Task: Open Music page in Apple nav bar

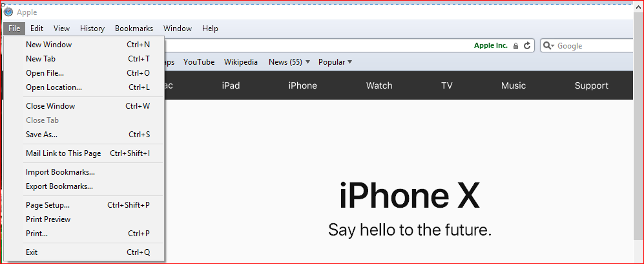Action: 514,85
